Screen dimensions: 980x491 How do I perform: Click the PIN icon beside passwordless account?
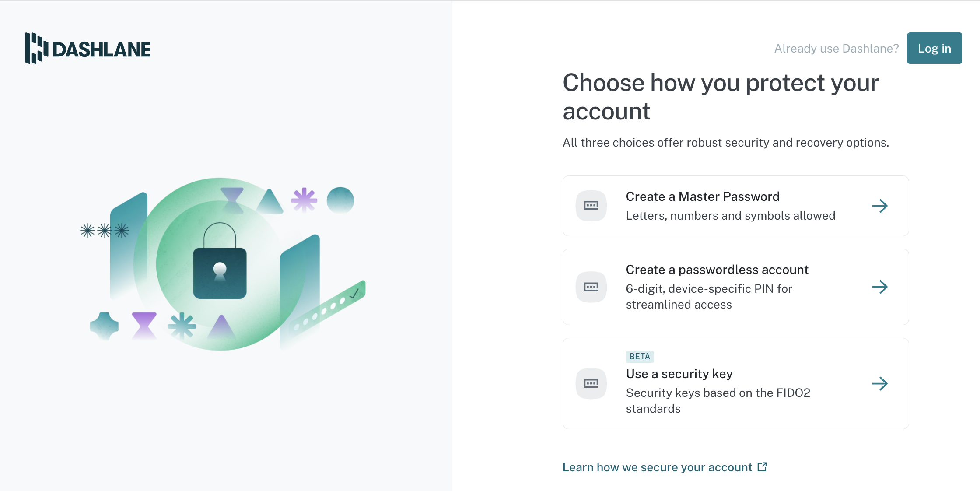591,287
